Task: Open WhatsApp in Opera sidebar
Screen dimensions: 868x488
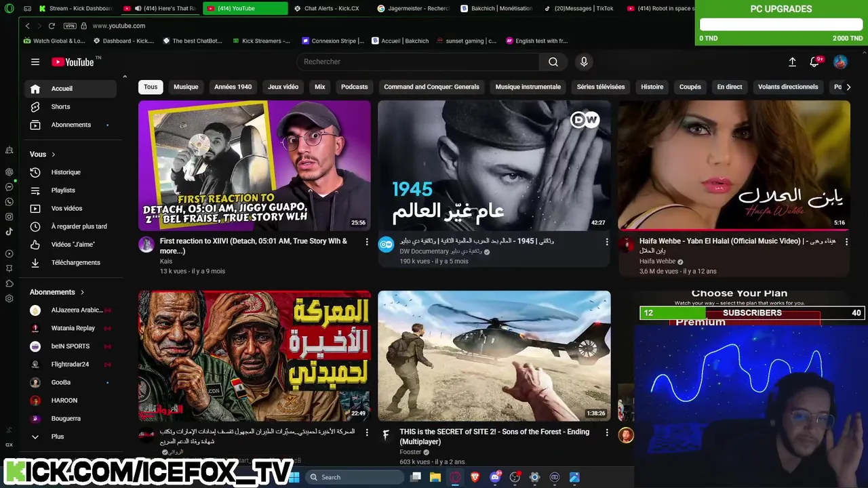Action: click(9, 202)
